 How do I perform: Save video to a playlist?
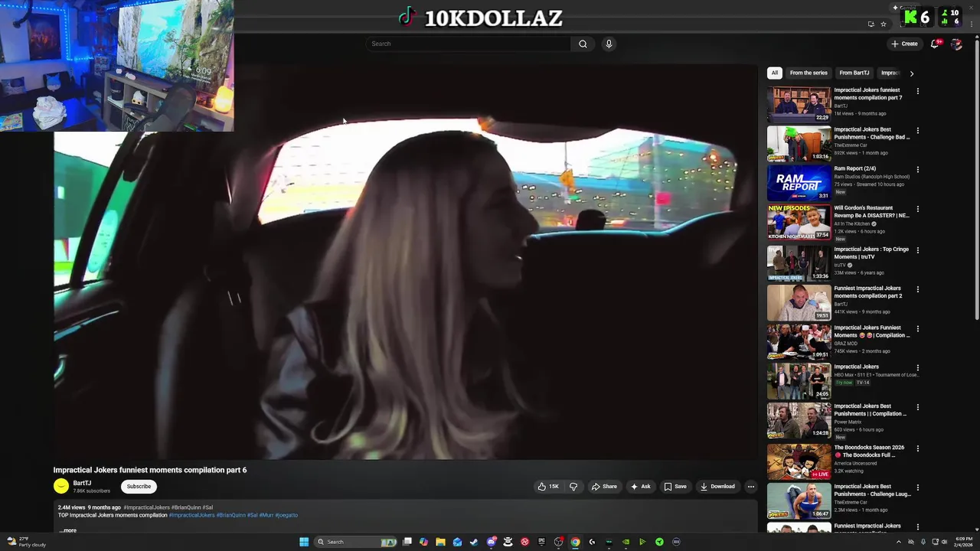click(675, 487)
